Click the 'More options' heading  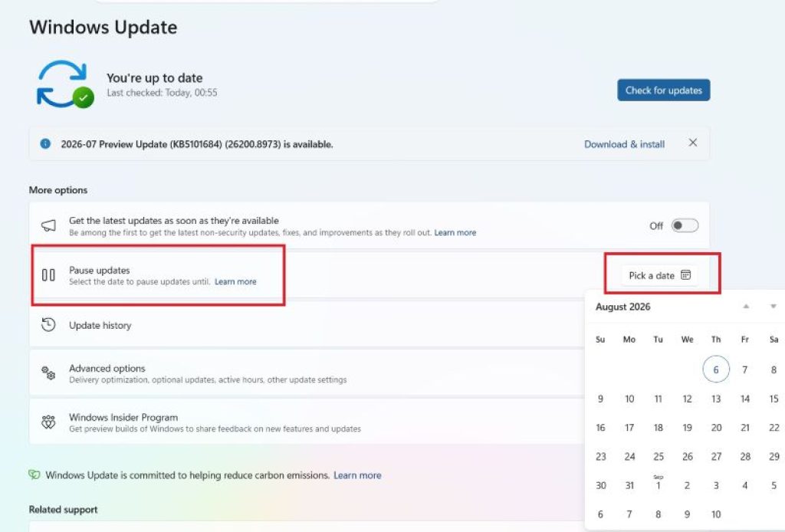click(x=58, y=190)
